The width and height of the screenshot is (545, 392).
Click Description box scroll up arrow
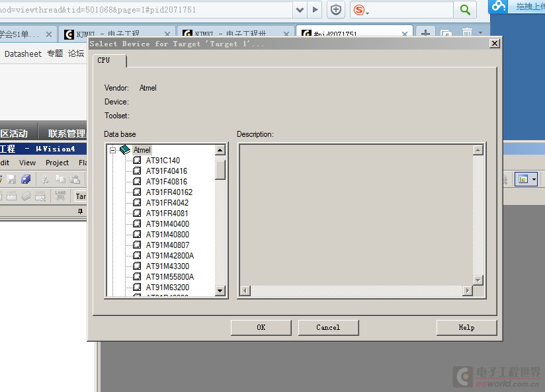coord(478,150)
